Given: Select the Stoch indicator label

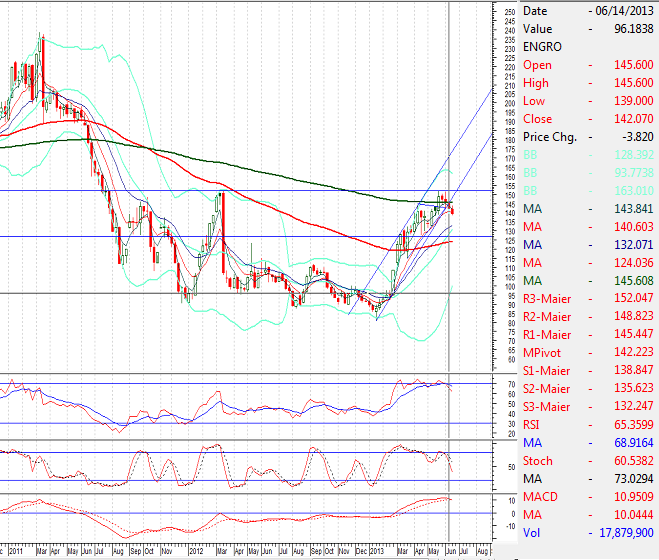Looking at the screenshot, I should point(538,460).
